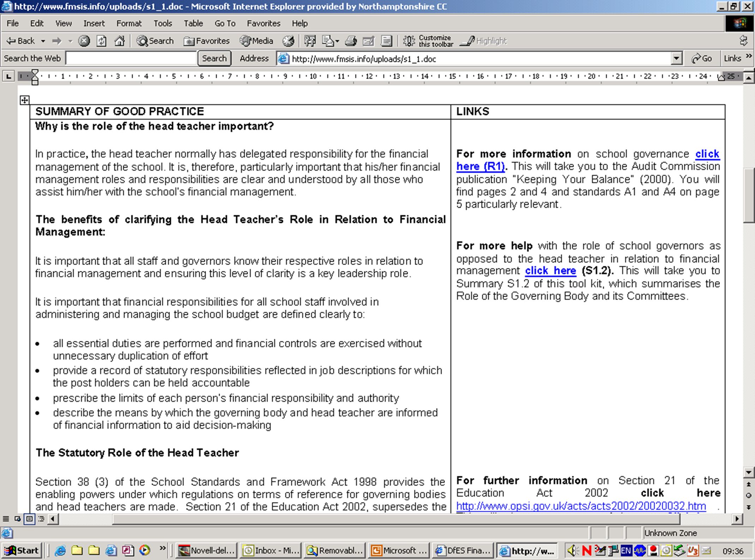This screenshot has height=560, width=755.
Task: Click the Discuss icon in toolbar
Action: point(387,41)
